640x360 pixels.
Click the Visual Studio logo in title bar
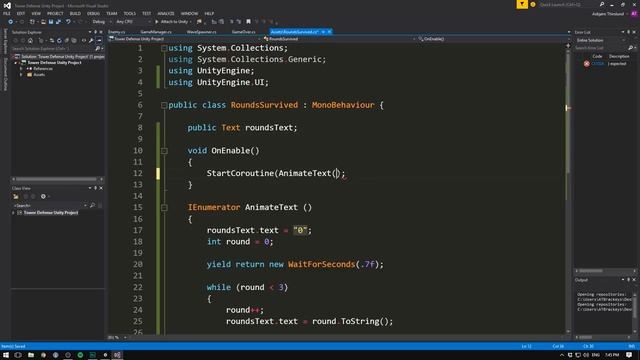[7, 6]
